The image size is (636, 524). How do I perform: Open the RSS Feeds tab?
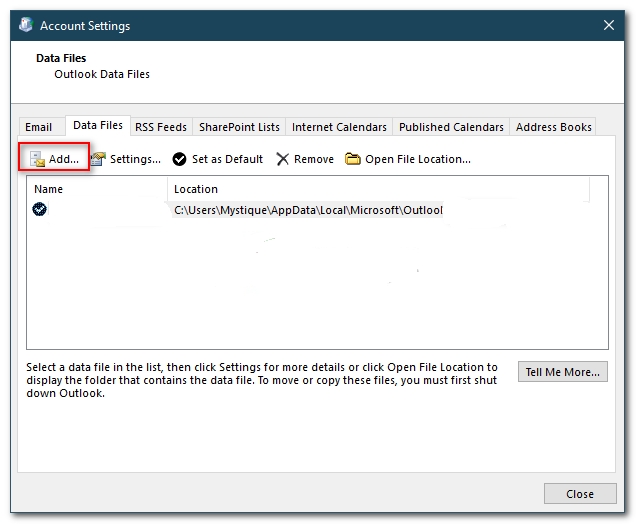tap(161, 127)
